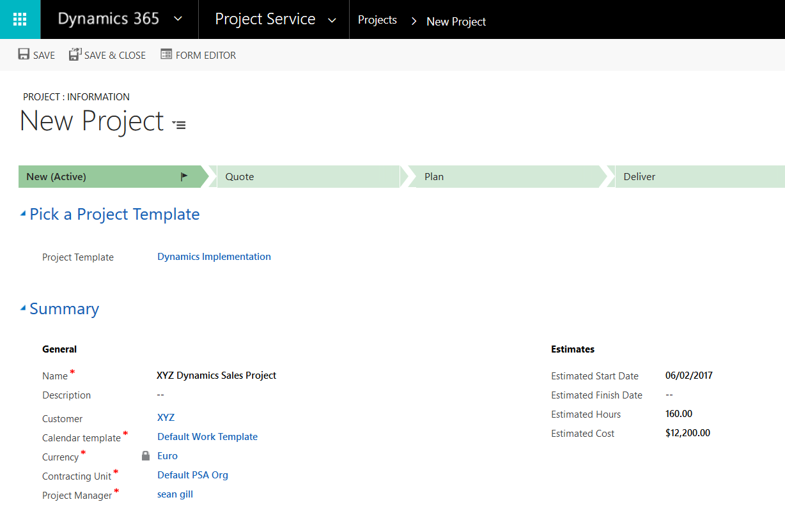Open the Project Service area dropdown
The width and height of the screenshot is (785, 532).
[x=332, y=19]
